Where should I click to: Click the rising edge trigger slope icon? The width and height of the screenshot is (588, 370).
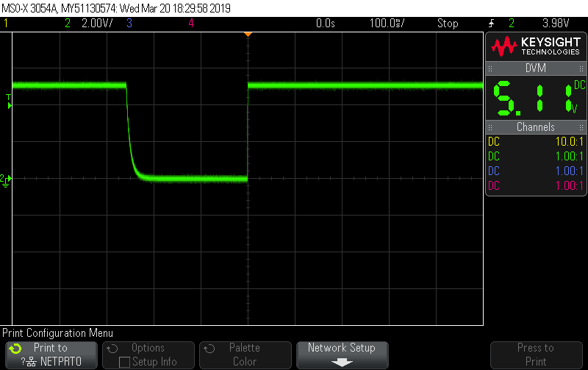click(x=491, y=23)
